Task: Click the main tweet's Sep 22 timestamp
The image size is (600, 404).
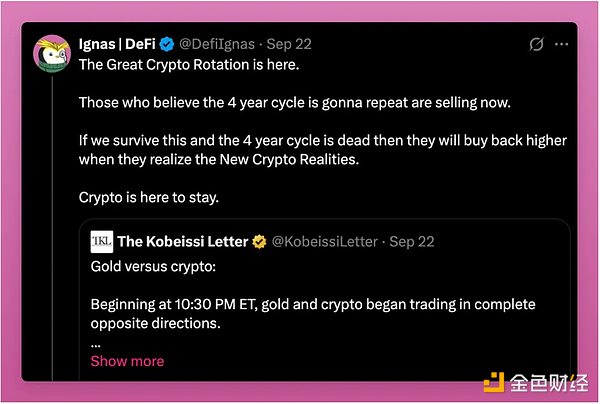Action: [x=287, y=44]
